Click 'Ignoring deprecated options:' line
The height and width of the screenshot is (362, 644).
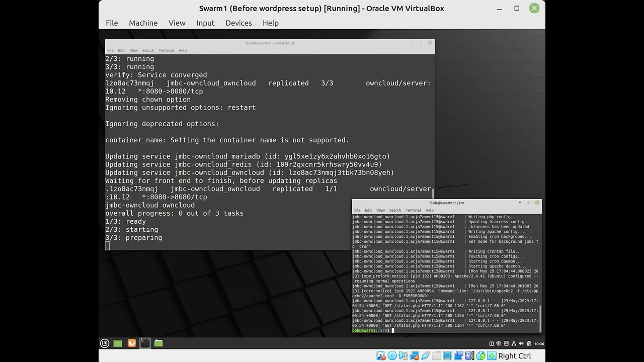point(162,124)
